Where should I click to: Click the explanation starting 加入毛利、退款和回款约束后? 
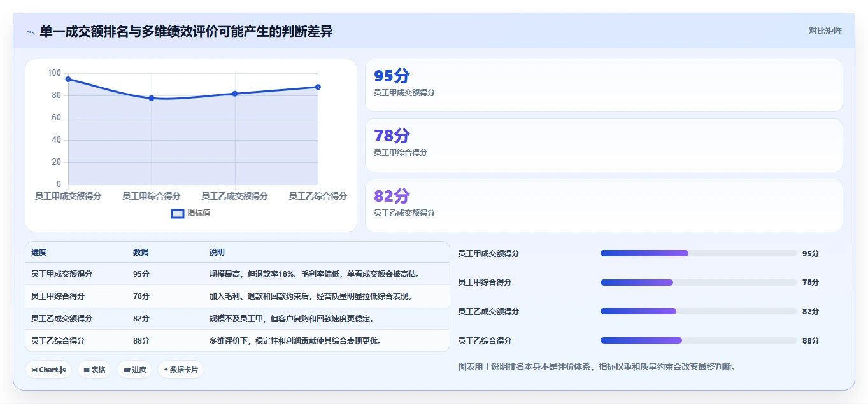tap(311, 296)
